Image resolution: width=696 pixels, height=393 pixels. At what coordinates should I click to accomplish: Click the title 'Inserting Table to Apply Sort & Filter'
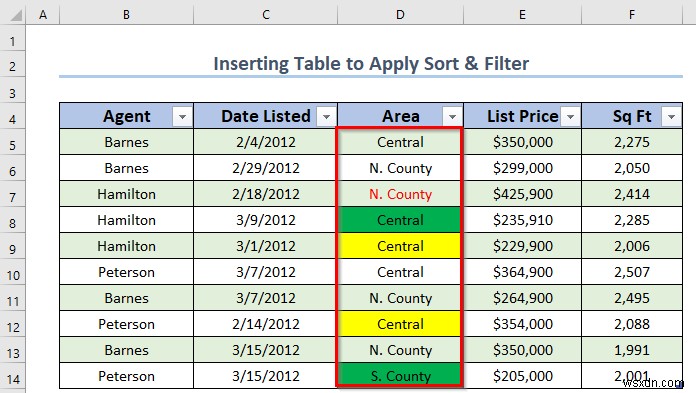coord(371,64)
